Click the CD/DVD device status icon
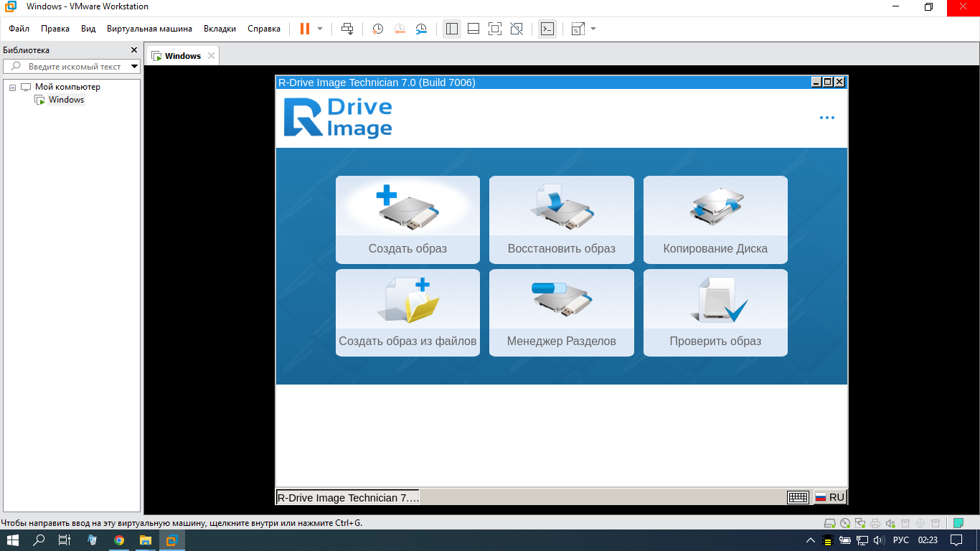The image size is (980, 551). click(845, 523)
